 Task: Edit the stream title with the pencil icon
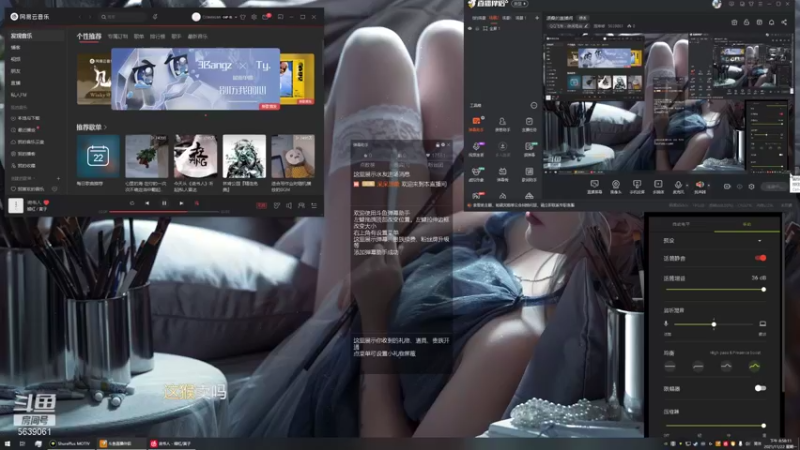(x=586, y=26)
